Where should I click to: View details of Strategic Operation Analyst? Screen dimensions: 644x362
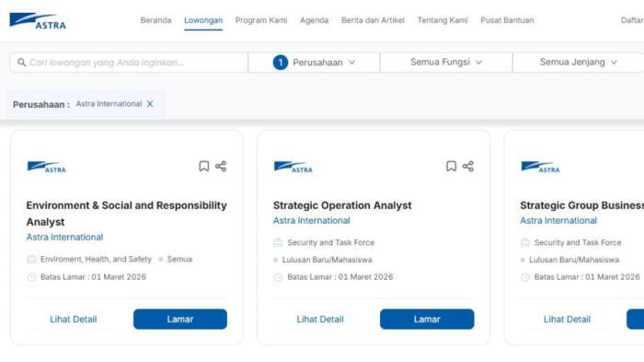tap(320, 320)
